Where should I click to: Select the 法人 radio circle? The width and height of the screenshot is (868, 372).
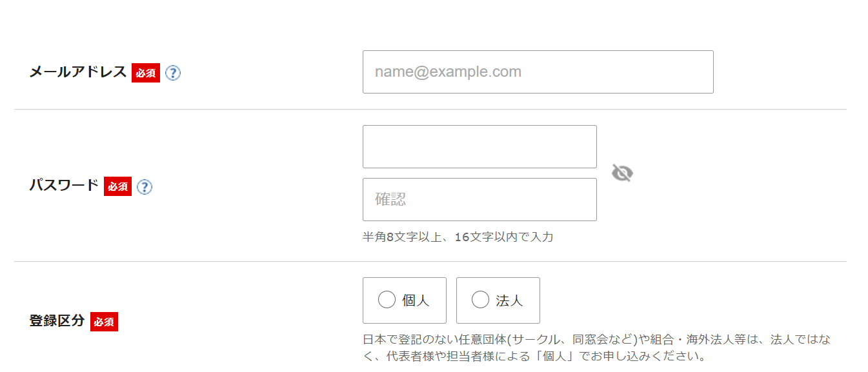pos(480,300)
